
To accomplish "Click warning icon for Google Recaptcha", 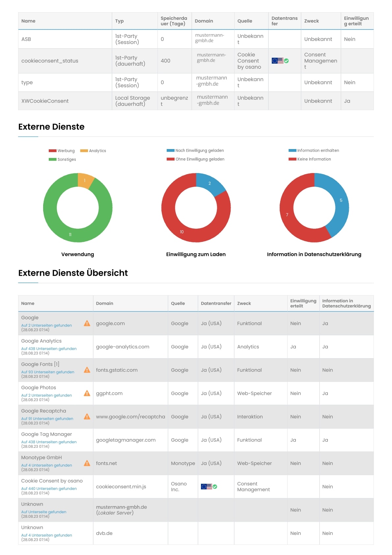I will coord(87,416).
